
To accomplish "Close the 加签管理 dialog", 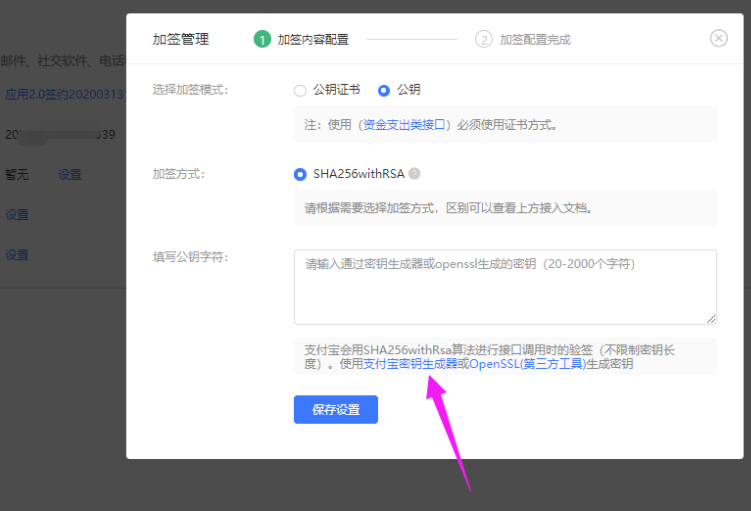I will point(718,38).
